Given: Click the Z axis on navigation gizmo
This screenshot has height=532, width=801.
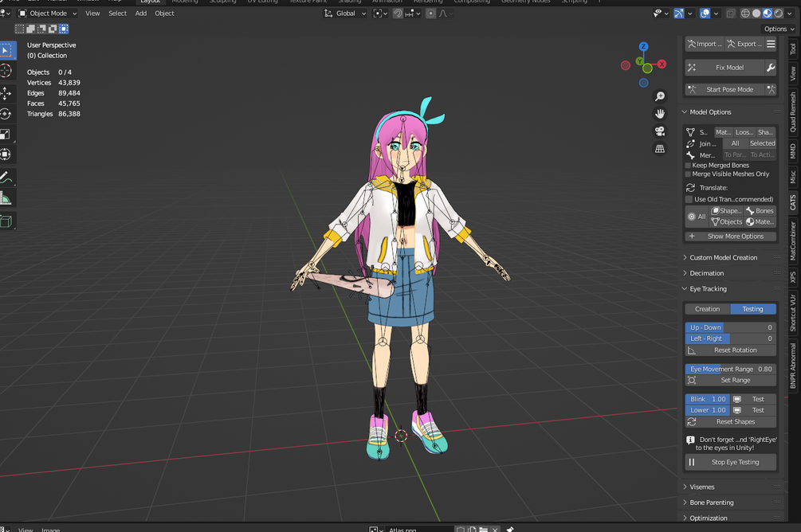Looking at the screenshot, I should click(x=644, y=46).
